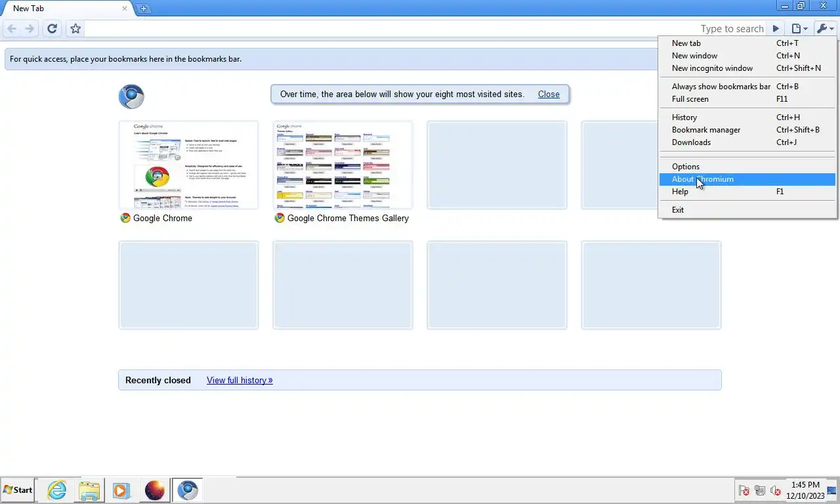Choose Exit from the menu

[x=747, y=210]
